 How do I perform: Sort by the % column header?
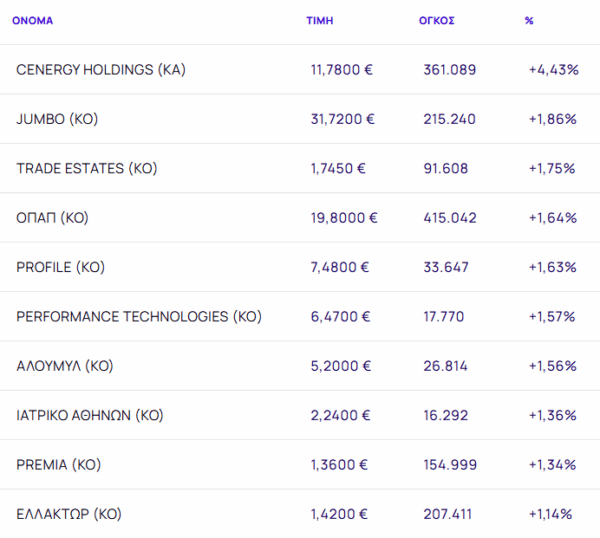[x=529, y=21]
